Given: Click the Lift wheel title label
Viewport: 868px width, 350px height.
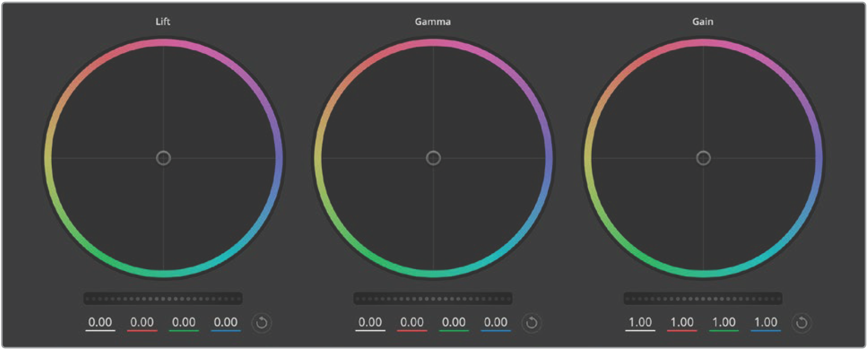Looking at the screenshot, I should pyautogui.click(x=163, y=21).
